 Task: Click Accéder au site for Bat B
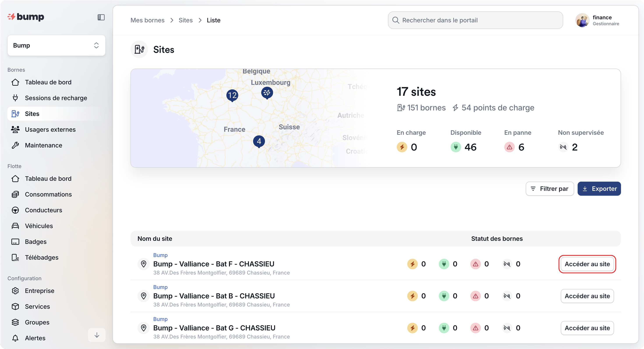[587, 296]
